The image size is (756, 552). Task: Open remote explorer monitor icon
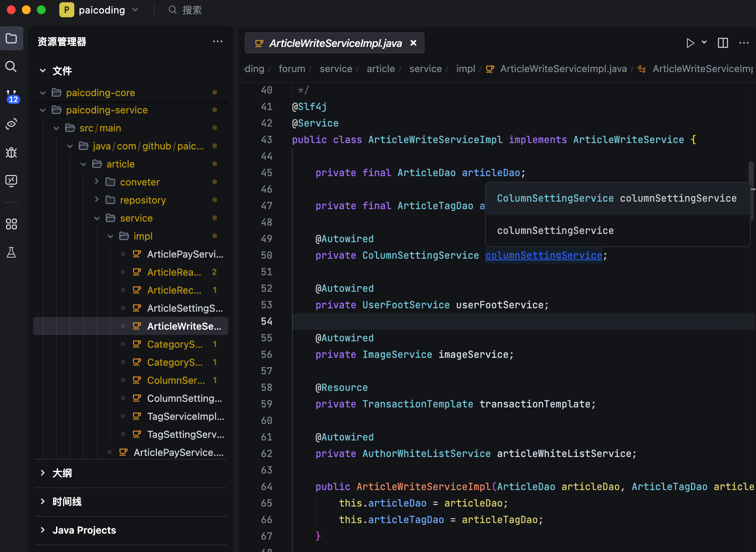click(11, 181)
